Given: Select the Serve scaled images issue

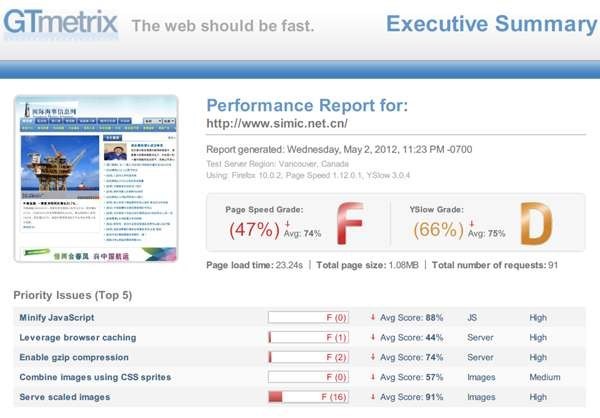Looking at the screenshot, I should tap(65, 397).
